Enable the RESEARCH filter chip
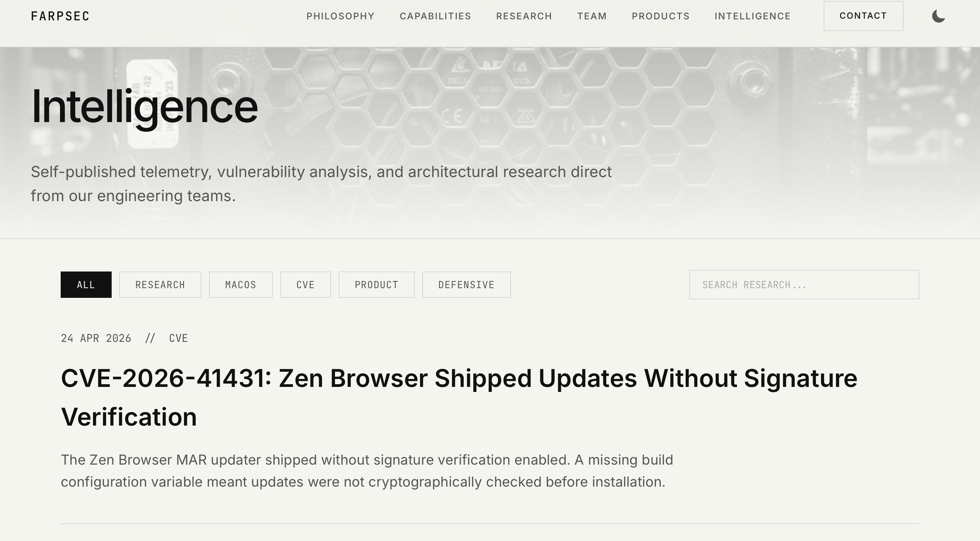The width and height of the screenshot is (980, 541). pos(160,285)
